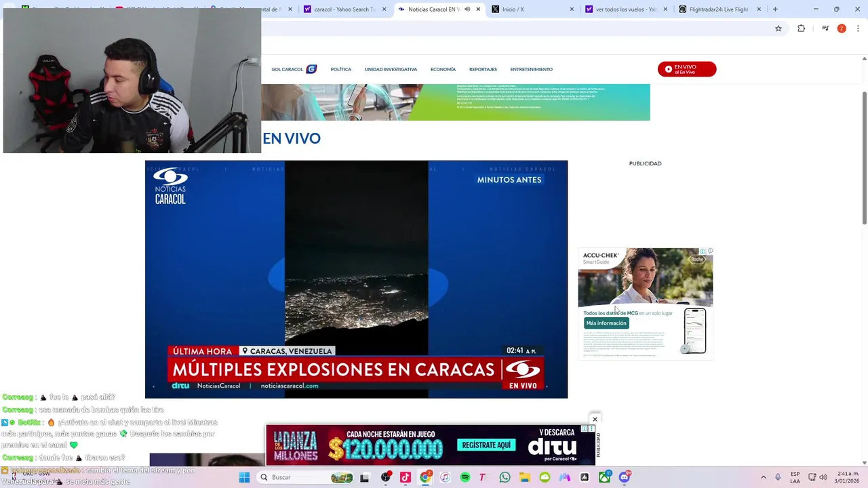Open the AdChoices icon on Accu-Chek ad
Screen dimensions: 868x488
point(703,251)
